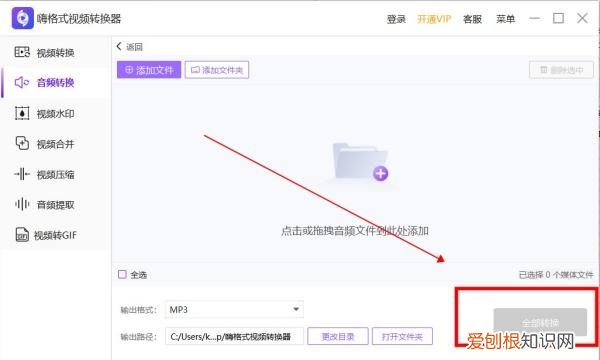Click the app logo icon in title bar
Screen dimensions: 600x360
pyautogui.click(x=23, y=18)
